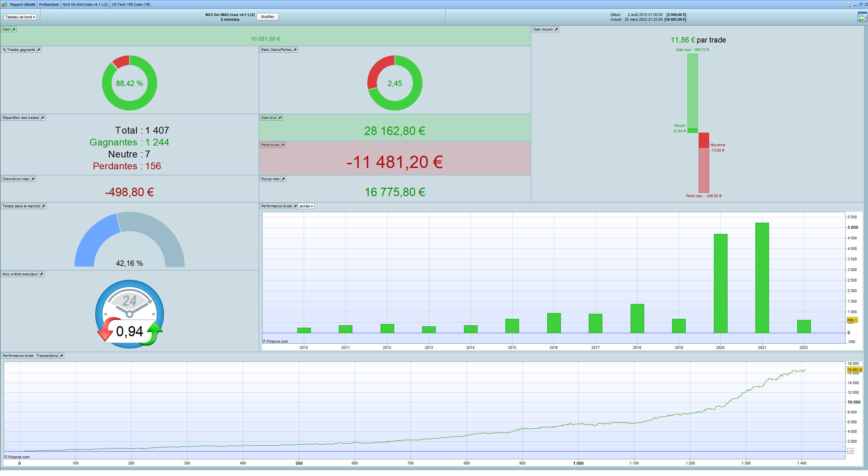Click the Runup max wrench icon
Image resolution: width=868 pixels, height=476 pixels.
pyautogui.click(x=283, y=179)
